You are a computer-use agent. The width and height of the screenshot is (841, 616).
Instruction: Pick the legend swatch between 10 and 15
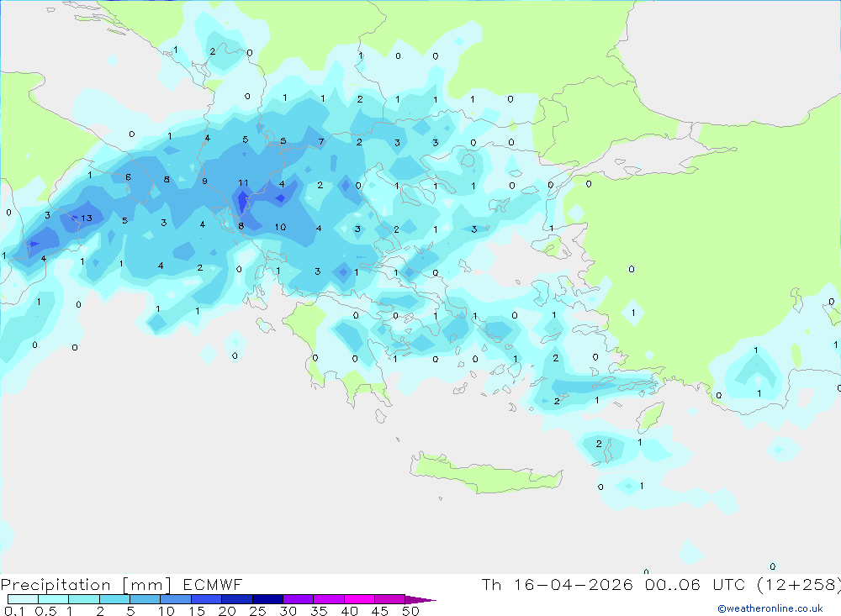point(176,599)
